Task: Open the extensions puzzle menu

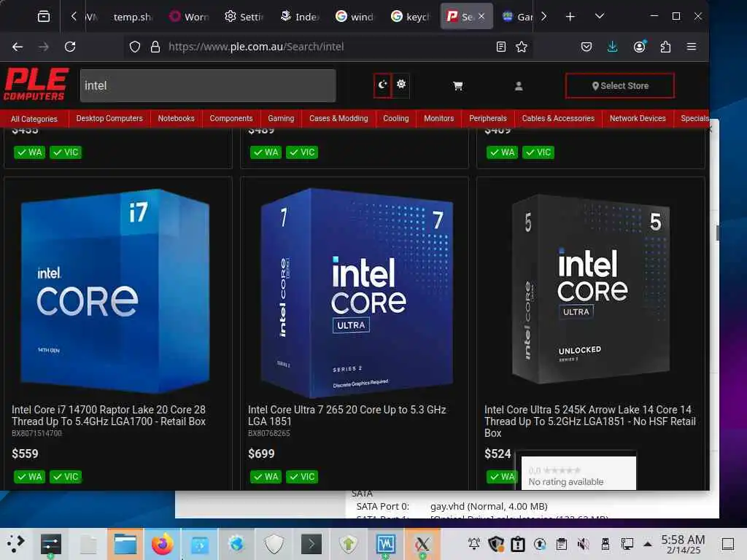Action: 665,47
